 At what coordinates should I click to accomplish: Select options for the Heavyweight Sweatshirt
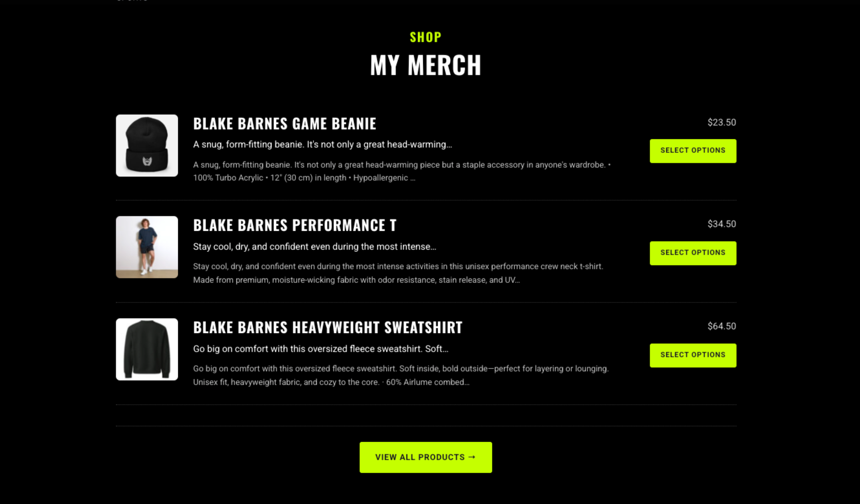693,355
